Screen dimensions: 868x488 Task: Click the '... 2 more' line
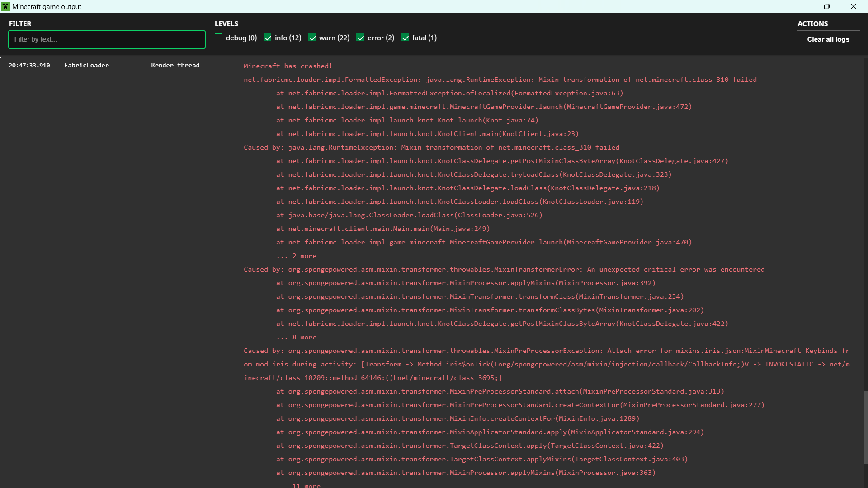coord(296,256)
